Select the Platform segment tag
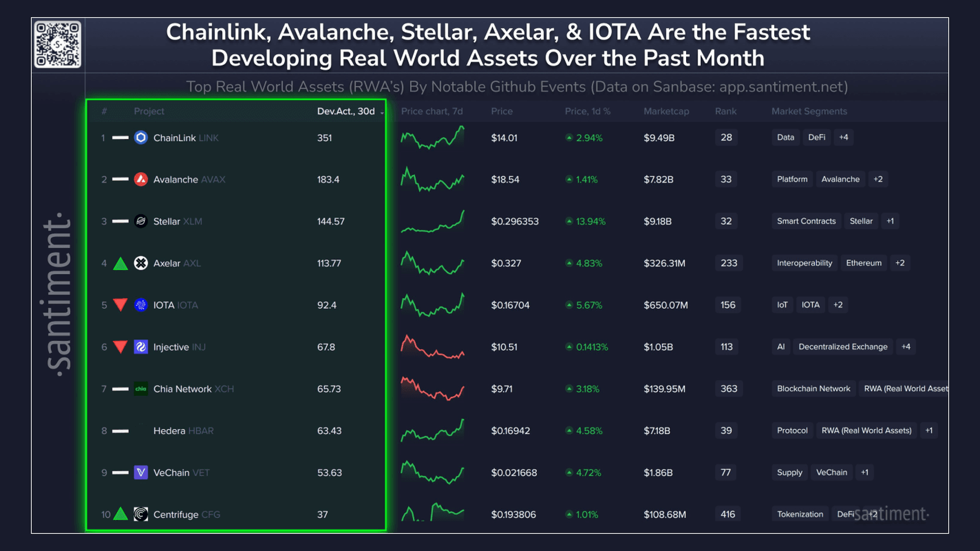This screenshot has width=980, height=551. pos(792,179)
